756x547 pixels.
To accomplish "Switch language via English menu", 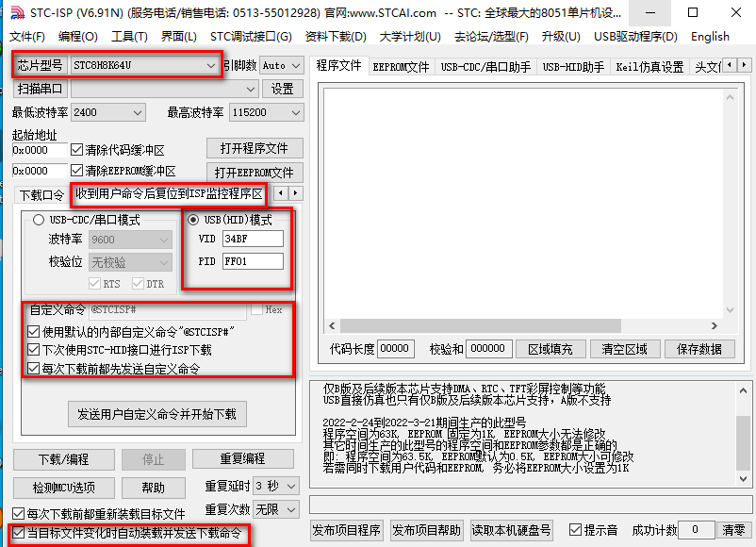I will [x=710, y=37].
